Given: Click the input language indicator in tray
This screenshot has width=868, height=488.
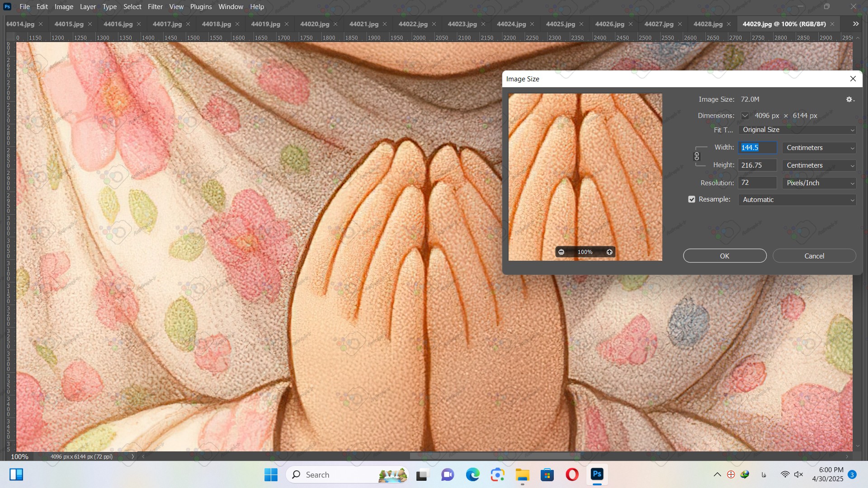Looking at the screenshot, I should 764,474.
